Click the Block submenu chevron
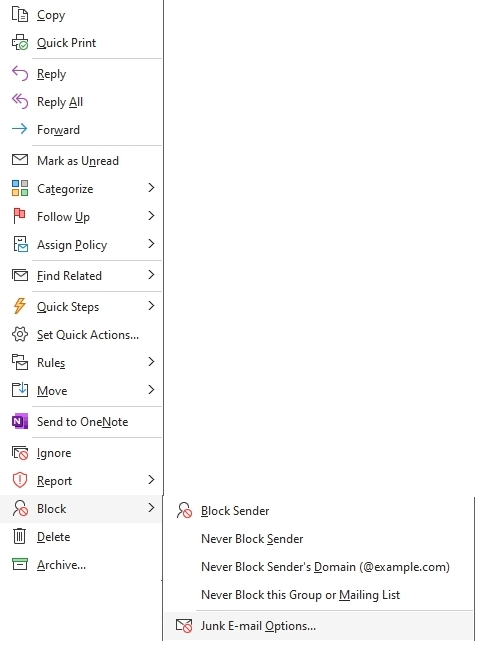479x649 pixels. click(151, 508)
